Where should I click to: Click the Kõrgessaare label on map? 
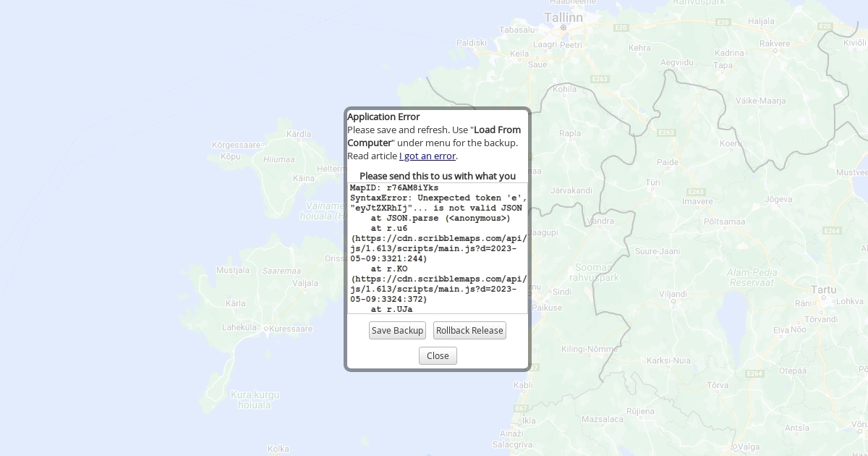tap(236, 145)
